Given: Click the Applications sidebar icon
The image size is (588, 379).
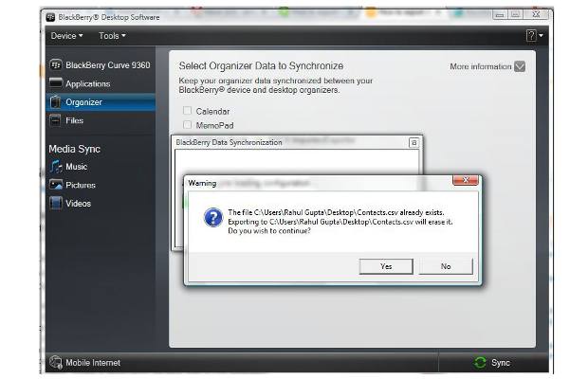Looking at the screenshot, I should pyautogui.click(x=56, y=82).
